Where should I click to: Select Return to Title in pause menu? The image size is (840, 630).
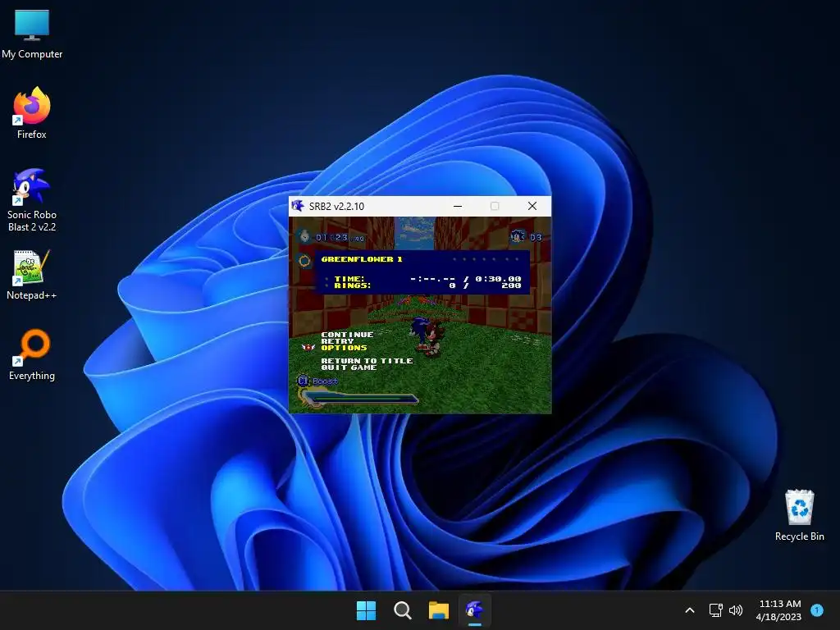click(367, 361)
